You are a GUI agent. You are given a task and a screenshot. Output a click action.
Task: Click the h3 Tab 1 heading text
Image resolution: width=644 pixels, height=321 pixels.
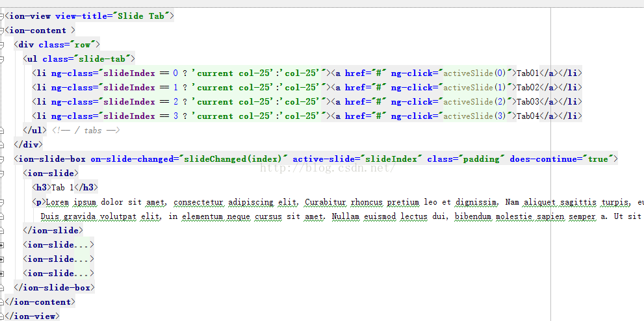62,188
